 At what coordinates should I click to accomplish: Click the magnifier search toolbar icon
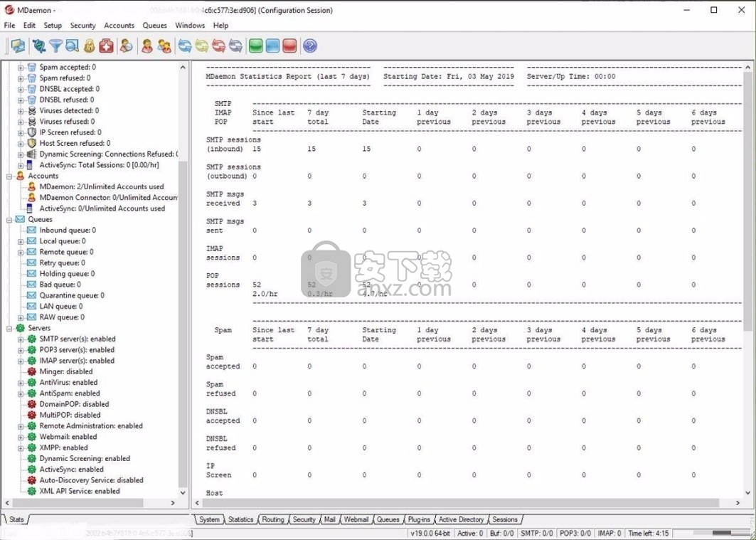click(73, 46)
